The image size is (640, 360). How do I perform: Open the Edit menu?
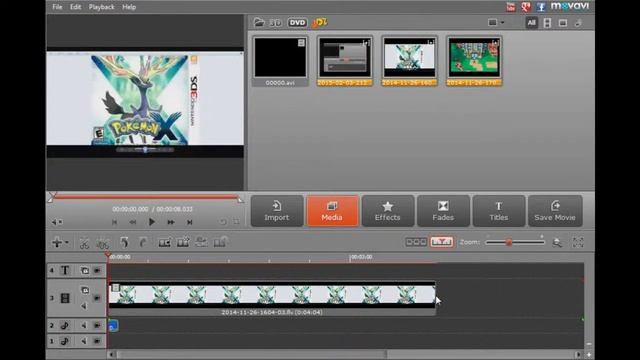(x=75, y=7)
